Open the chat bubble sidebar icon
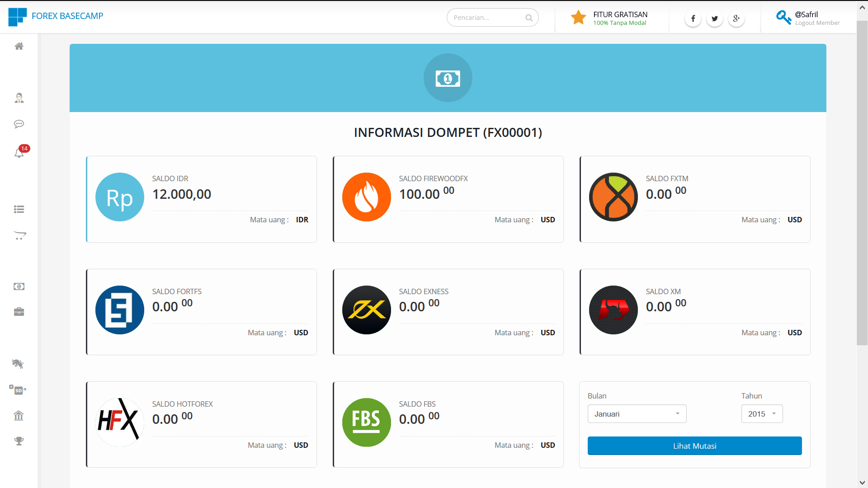 click(19, 124)
